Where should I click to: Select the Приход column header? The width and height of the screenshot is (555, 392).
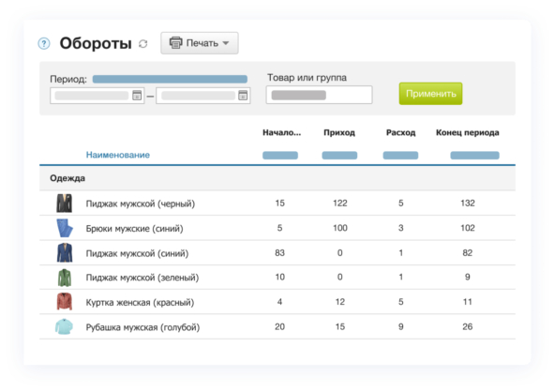point(339,132)
